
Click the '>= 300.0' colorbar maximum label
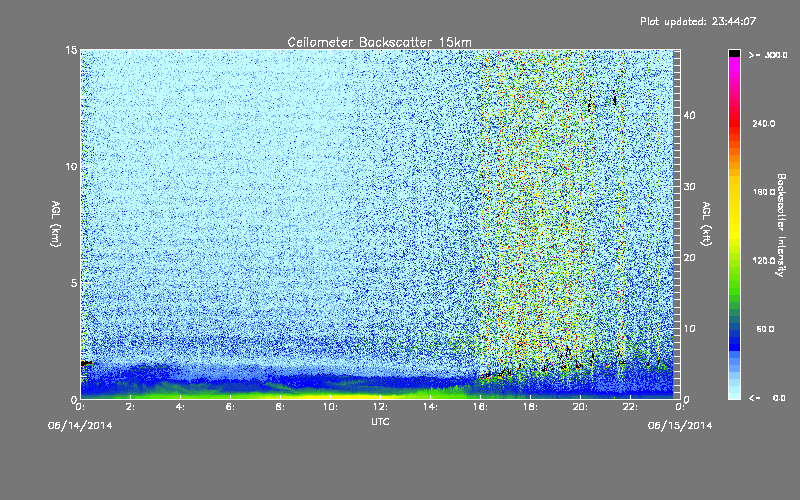pos(768,55)
